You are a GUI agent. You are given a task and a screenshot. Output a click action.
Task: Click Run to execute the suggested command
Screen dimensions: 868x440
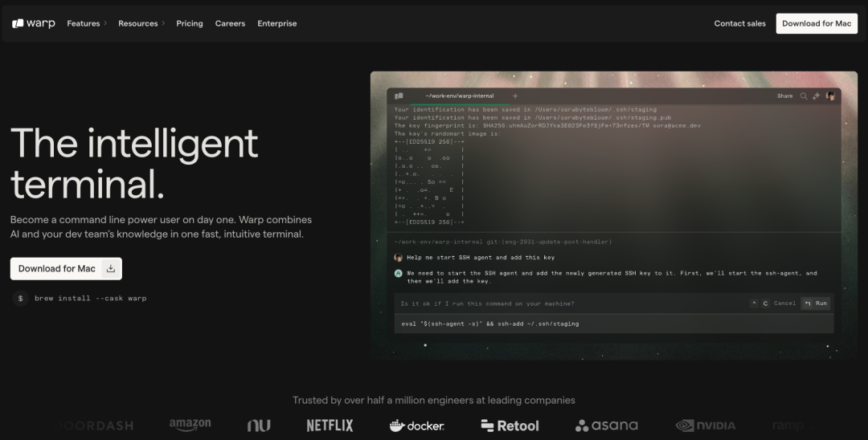(x=816, y=304)
